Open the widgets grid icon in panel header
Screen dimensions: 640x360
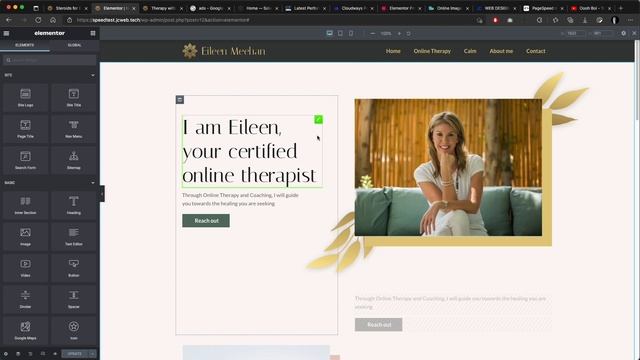pos(93,33)
